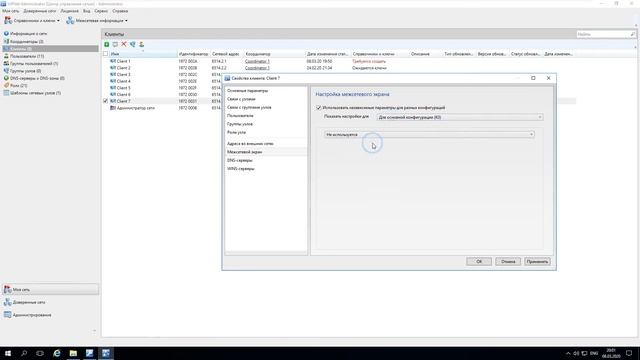Click the Client 2 node icon
640x360 pixels.
tap(113, 68)
